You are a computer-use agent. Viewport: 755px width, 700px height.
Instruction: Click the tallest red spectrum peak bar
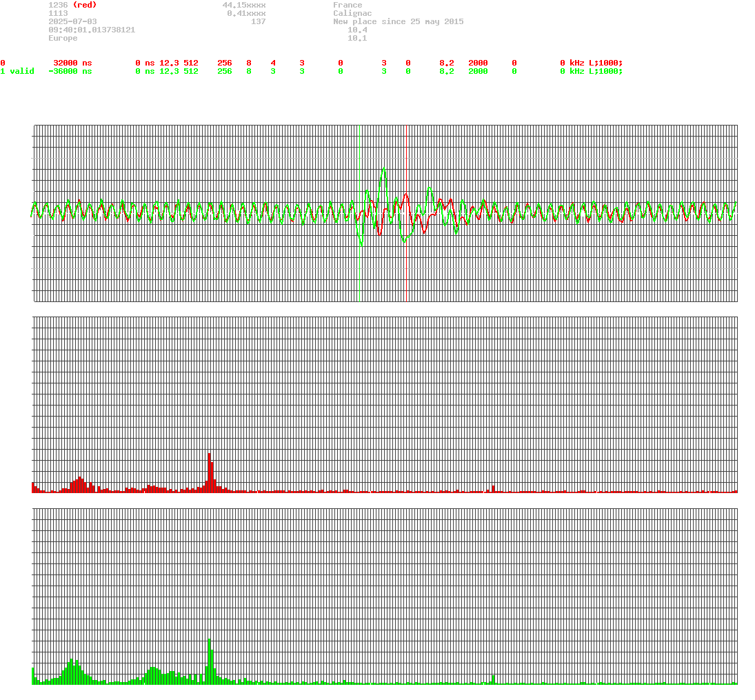tap(210, 472)
